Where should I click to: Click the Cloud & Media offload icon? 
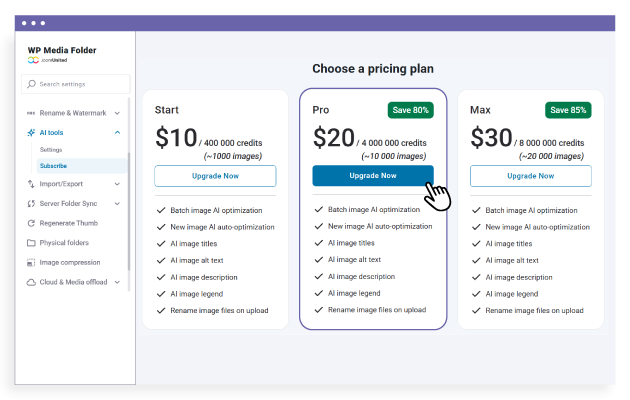(x=31, y=282)
